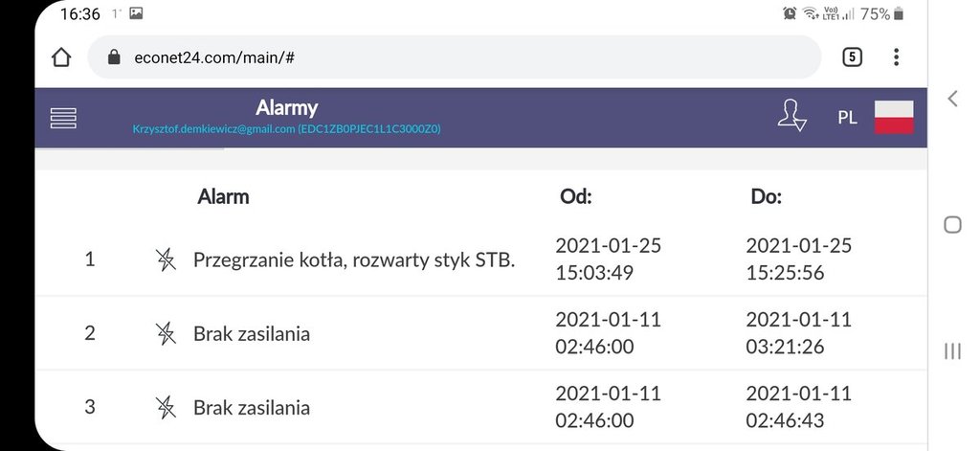Image resolution: width=980 pixels, height=451 pixels.
Task: Tap the alarm icon for boiler overheating row
Action: click(x=166, y=259)
